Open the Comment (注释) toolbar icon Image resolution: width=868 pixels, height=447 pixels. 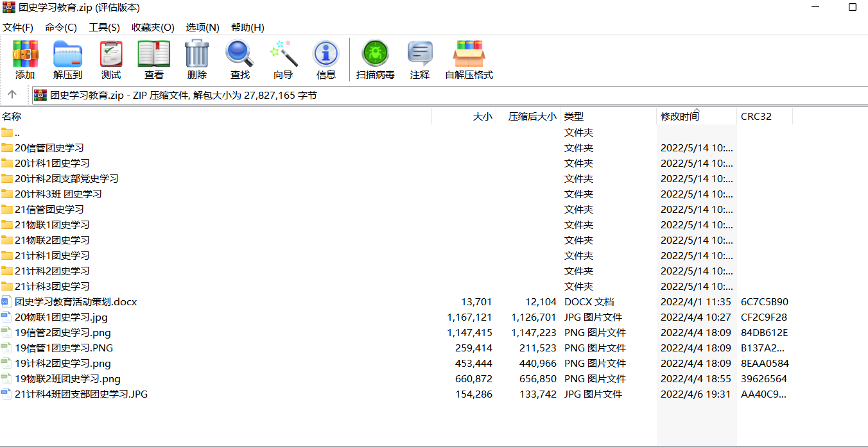click(x=419, y=60)
